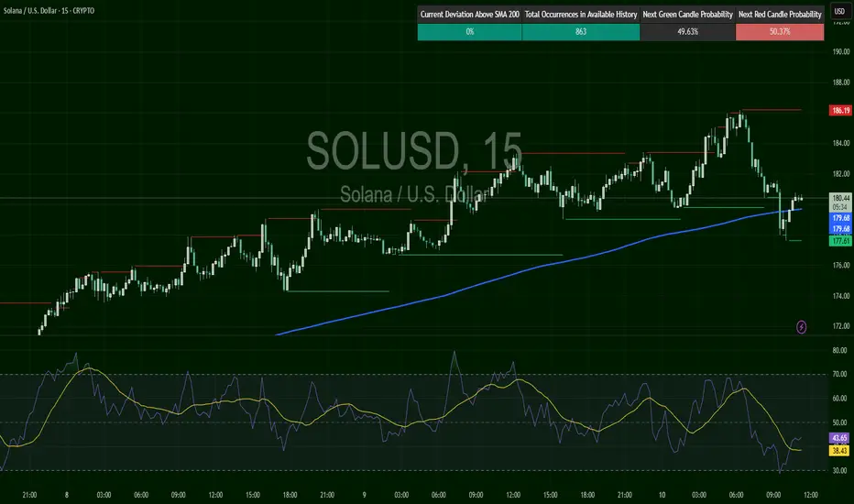Click the date label 10 on time axis
Viewport: 854px width, 504px height.
(x=662, y=495)
